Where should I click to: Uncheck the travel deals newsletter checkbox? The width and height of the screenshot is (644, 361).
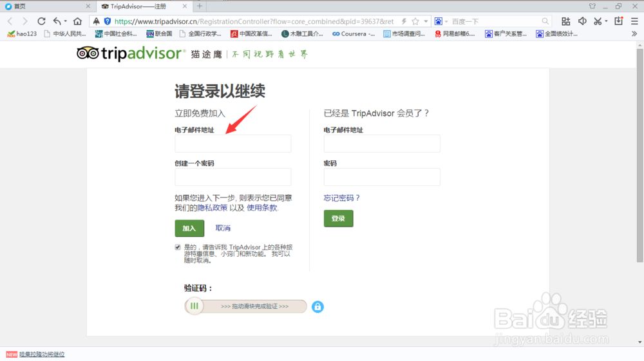pos(178,247)
